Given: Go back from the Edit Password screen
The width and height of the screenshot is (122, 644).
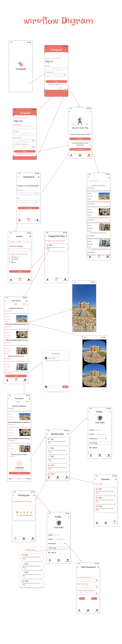Looking at the screenshot, I should pyautogui.click(x=78, y=567).
